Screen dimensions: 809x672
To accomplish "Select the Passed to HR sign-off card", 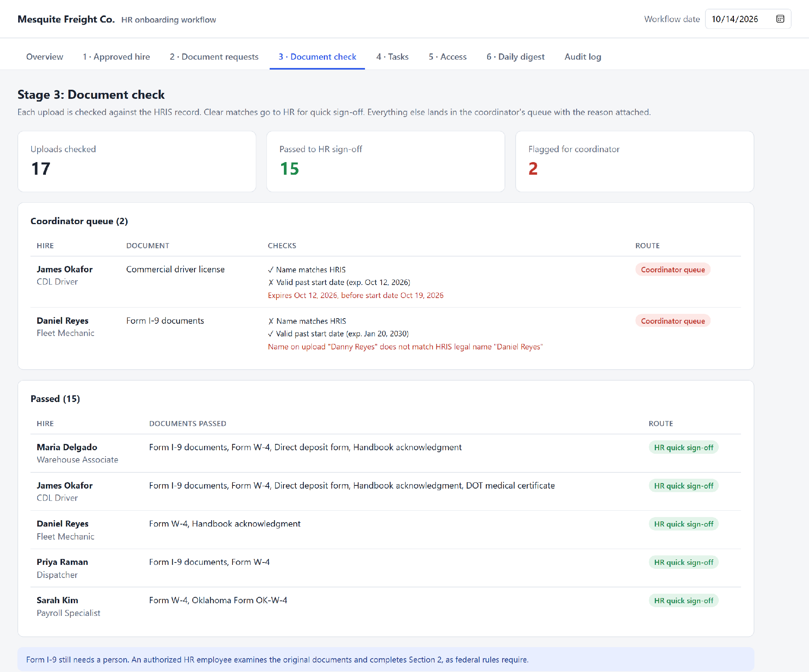I will (386, 162).
